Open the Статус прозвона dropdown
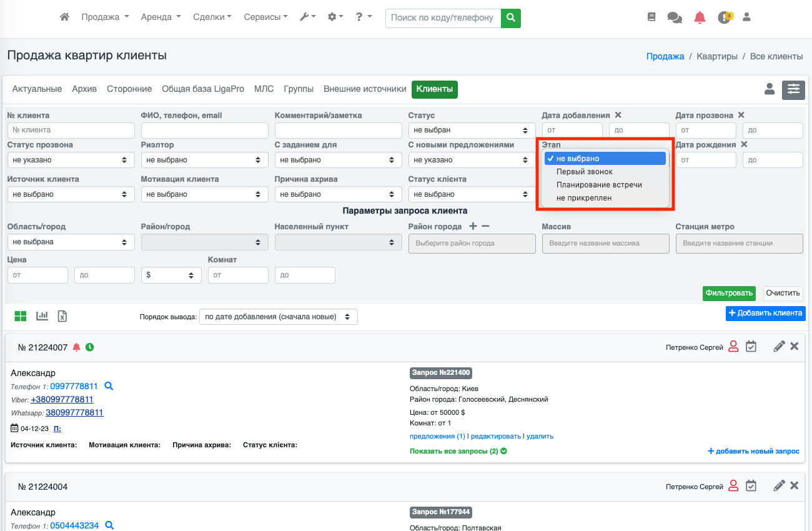This screenshot has height=531, width=812. pyautogui.click(x=71, y=160)
